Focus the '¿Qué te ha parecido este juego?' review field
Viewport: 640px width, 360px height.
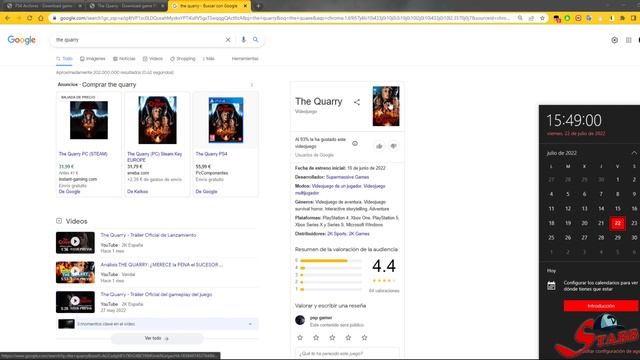[347, 353]
